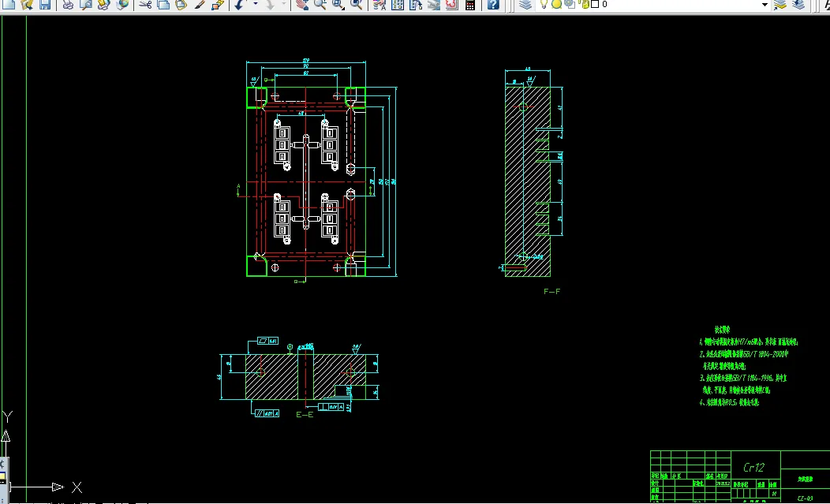Expand the layer list dropdown arrow

765,5
